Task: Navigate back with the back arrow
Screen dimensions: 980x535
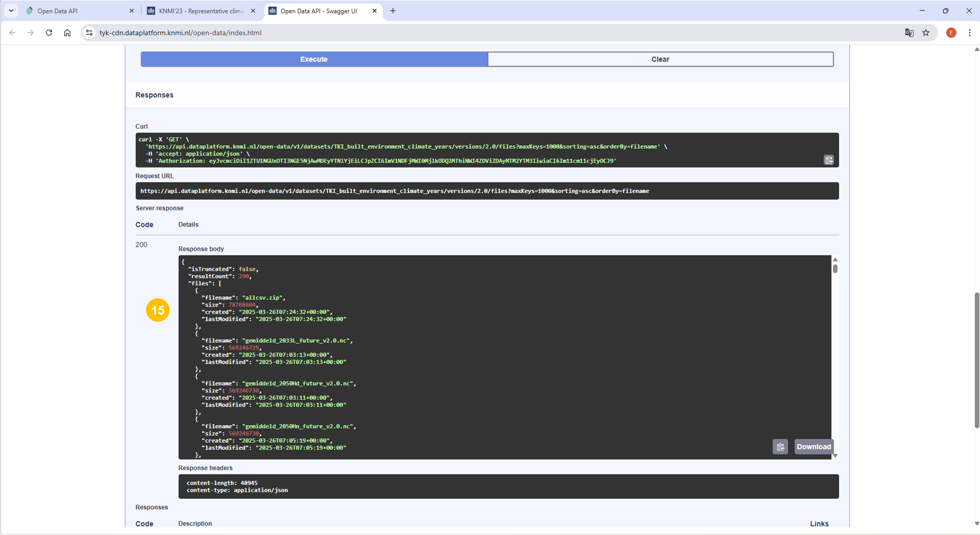Action: (12, 33)
